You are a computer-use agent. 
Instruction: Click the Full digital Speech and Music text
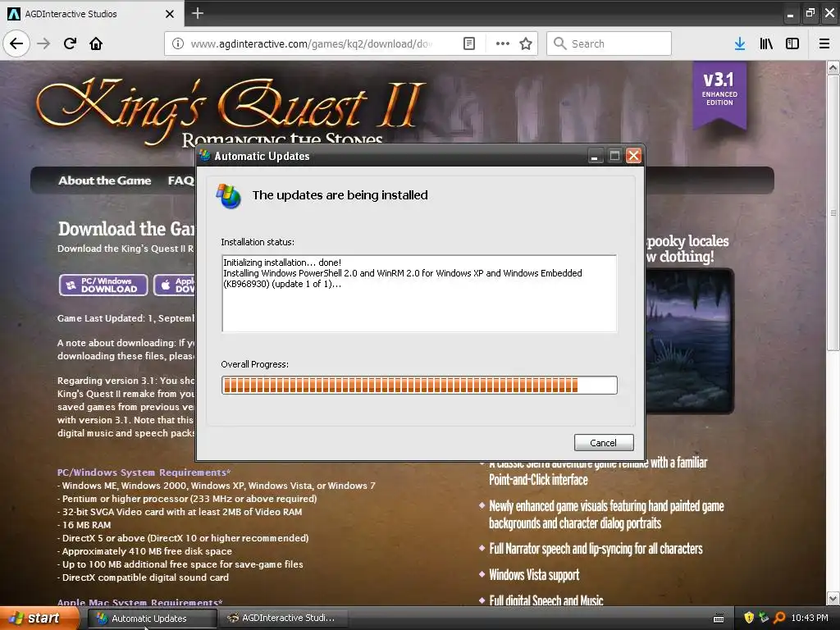[x=546, y=600]
